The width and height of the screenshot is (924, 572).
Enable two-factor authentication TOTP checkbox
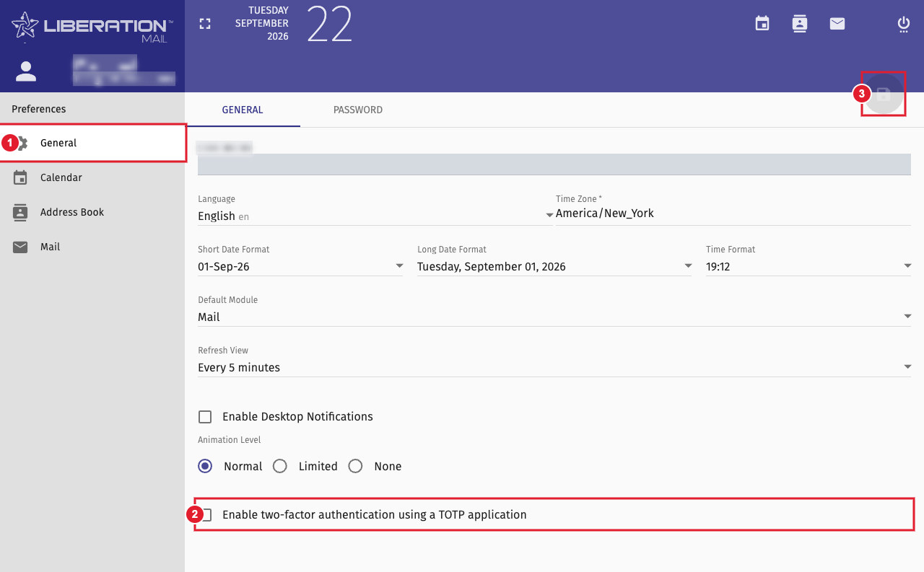[206, 515]
